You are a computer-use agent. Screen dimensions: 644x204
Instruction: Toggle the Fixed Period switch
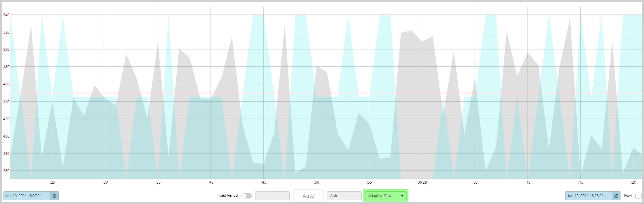[246, 196]
